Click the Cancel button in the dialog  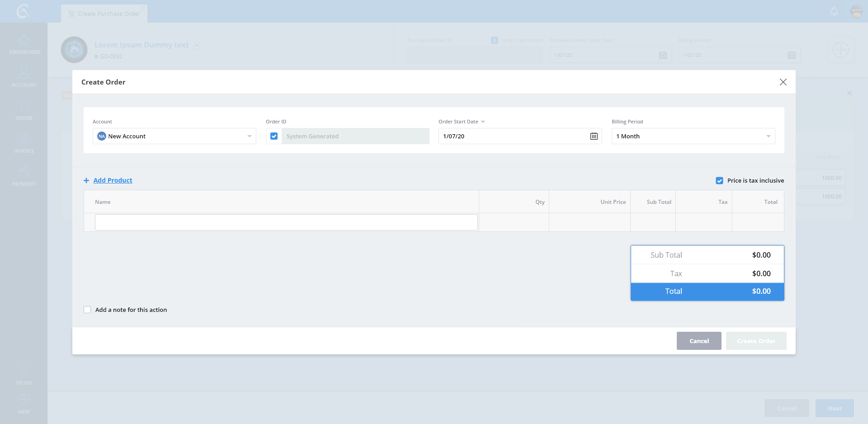click(x=698, y=341)
